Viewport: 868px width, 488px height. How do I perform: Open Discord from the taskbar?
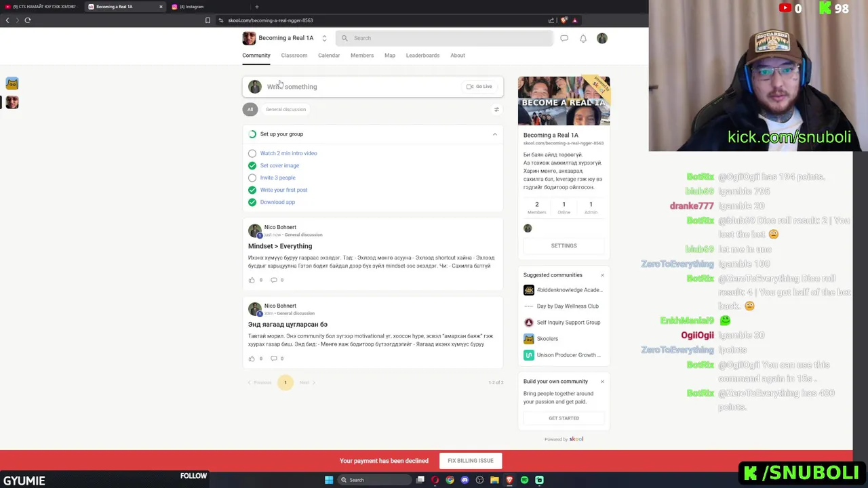pyautogui.click(x=465, y=480)
